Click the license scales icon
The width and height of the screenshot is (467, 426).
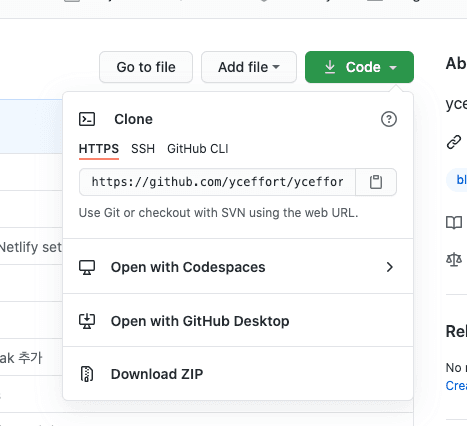pyautogui.click(x=454, y=259)
